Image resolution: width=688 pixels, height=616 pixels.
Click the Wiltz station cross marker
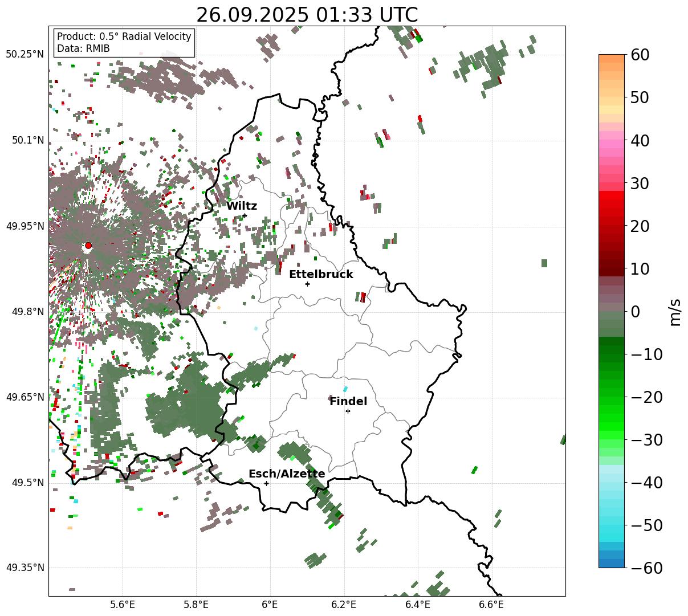pos(245,215)
